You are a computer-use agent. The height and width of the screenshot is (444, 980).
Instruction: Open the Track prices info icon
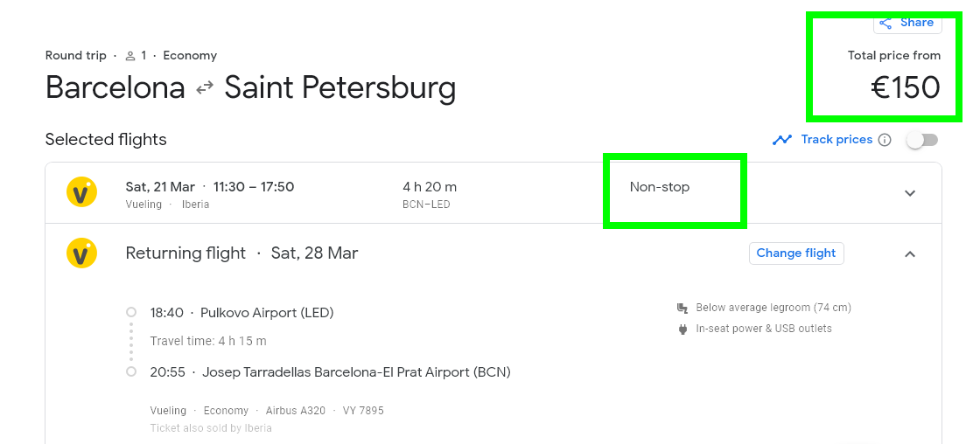tap(885, 140)
